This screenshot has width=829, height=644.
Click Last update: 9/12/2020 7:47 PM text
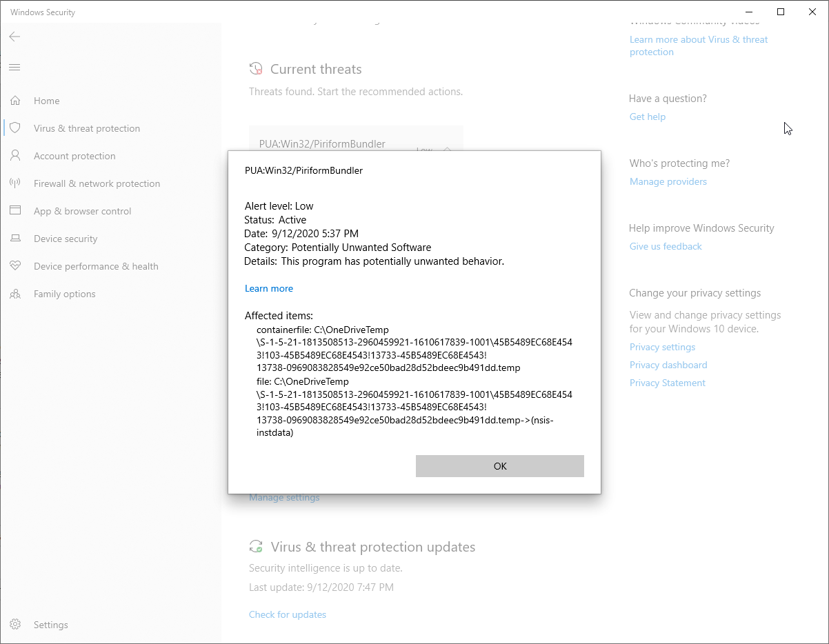click(321, 587)
